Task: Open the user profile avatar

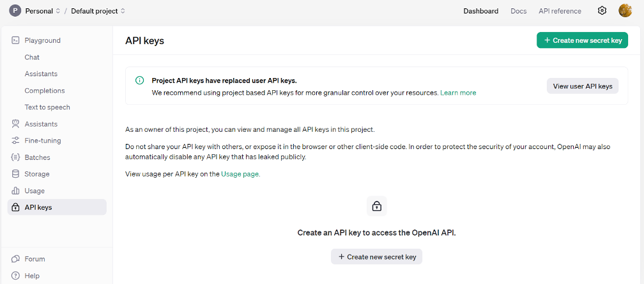Action: coord(625,11)
